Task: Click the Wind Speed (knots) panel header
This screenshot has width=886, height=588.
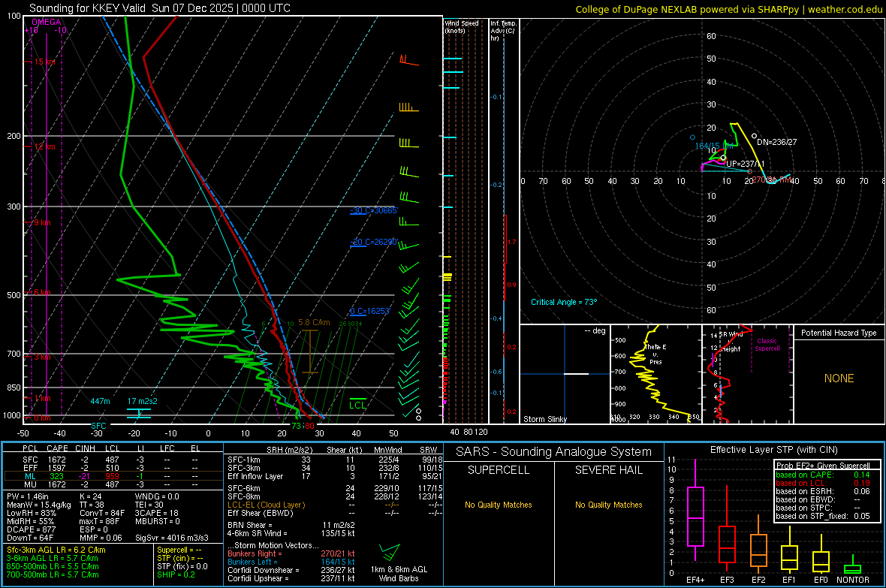Action: coord(462,26)
